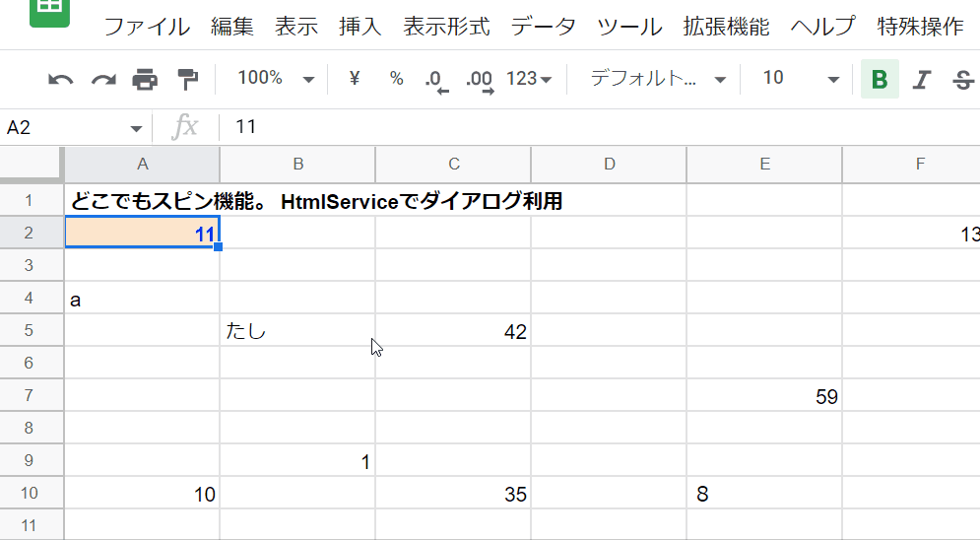Open the デフォルト font dropdown
Screen dimensions: 980x540
[658, 78]
